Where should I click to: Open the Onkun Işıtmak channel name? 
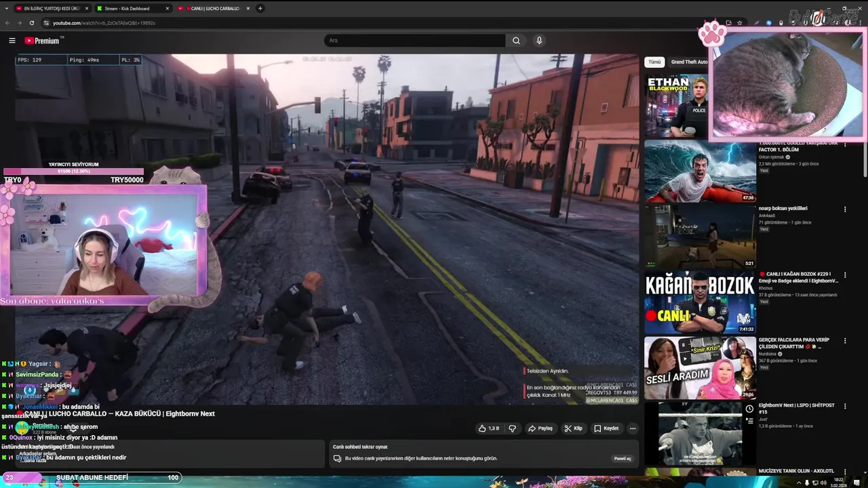click(x=771, y=157)
